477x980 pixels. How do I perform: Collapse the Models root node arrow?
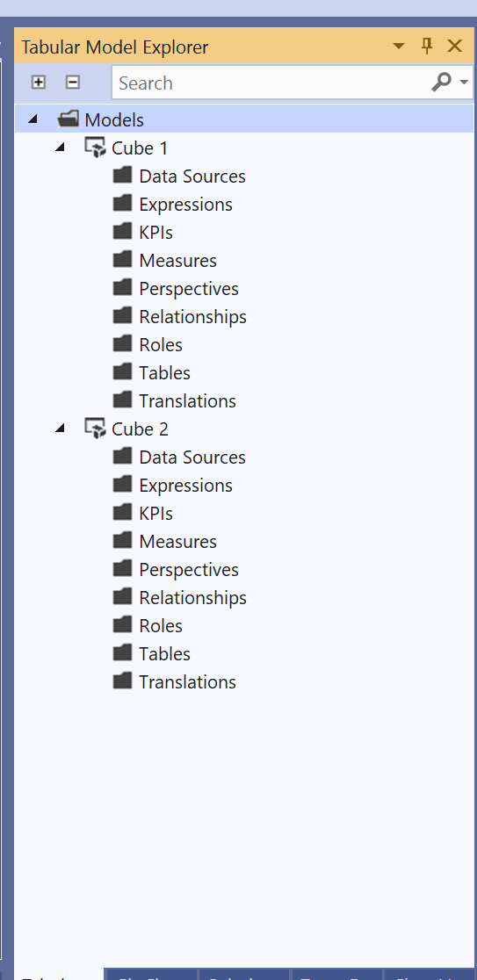point(33,119)
